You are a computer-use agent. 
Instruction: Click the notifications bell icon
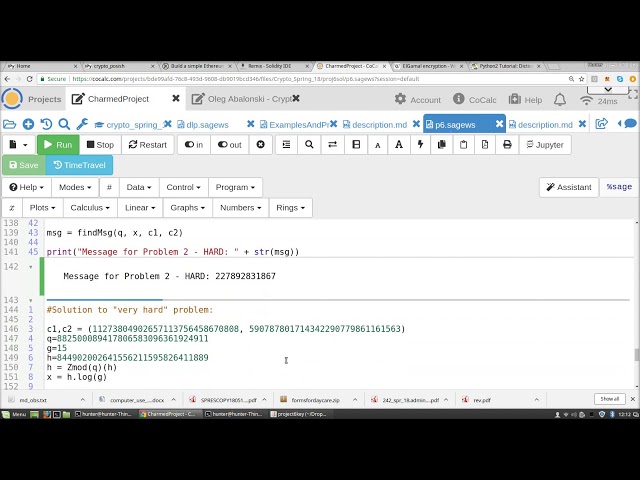(560, 100)
